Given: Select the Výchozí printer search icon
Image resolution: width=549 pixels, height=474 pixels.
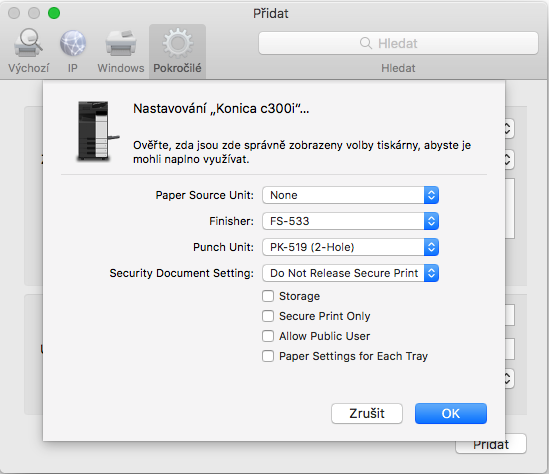Looking at the screenshot, I should coord(28,43).
